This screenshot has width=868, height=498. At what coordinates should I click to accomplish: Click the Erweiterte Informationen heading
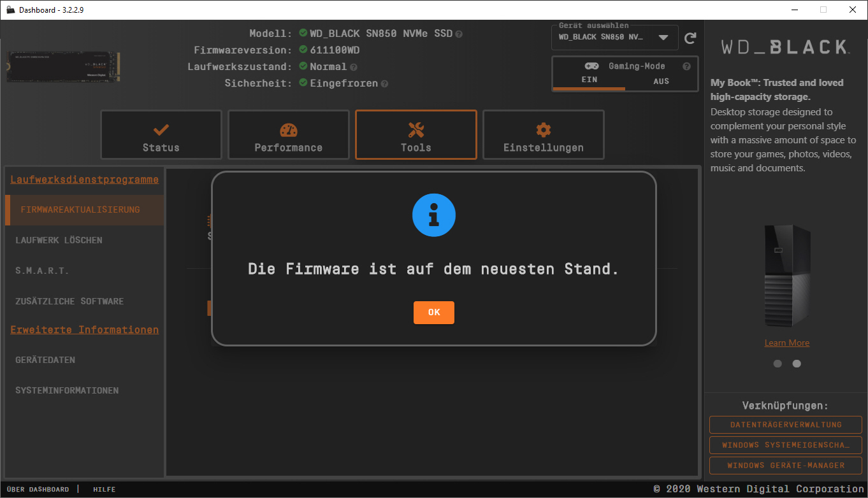click(x=84, y=330)
